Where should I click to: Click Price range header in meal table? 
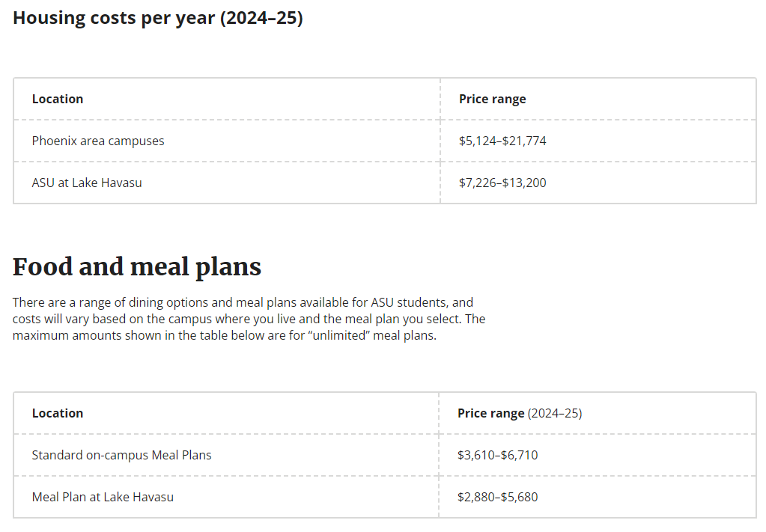click(x=490, y=413)
